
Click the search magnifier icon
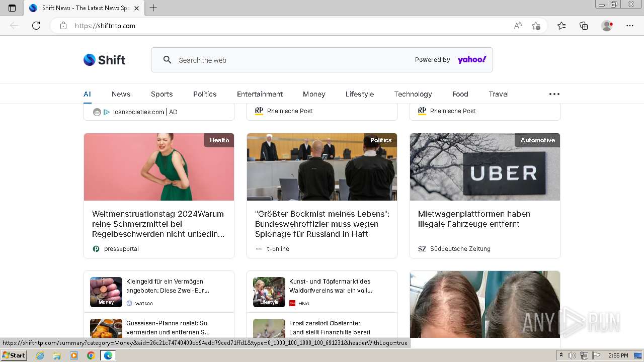click(x=168, y=60)
